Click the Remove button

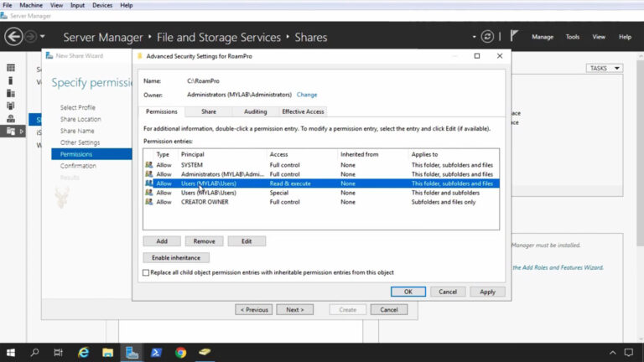tap(204, 241)
